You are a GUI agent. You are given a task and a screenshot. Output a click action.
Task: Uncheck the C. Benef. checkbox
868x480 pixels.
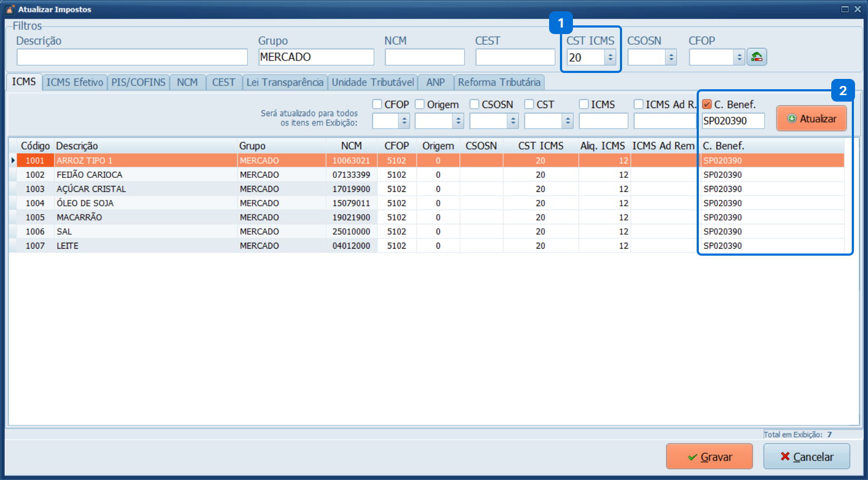click(707, 104)
